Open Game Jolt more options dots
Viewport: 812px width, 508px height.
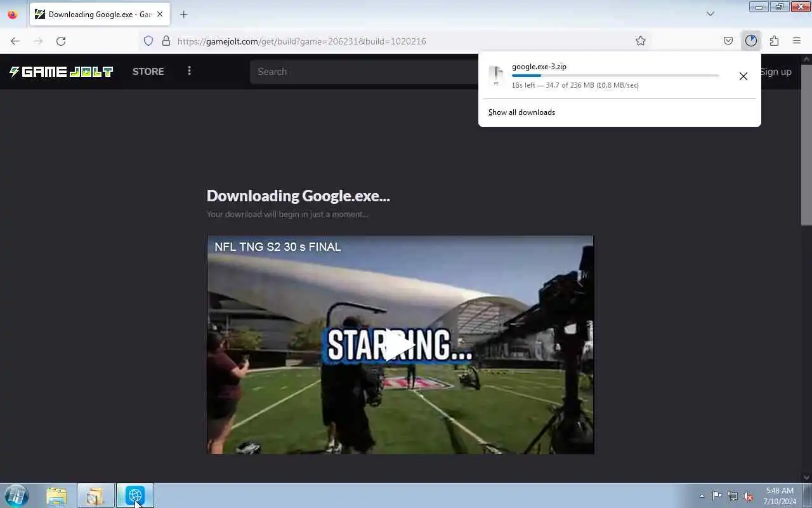(x=189, y=71)
